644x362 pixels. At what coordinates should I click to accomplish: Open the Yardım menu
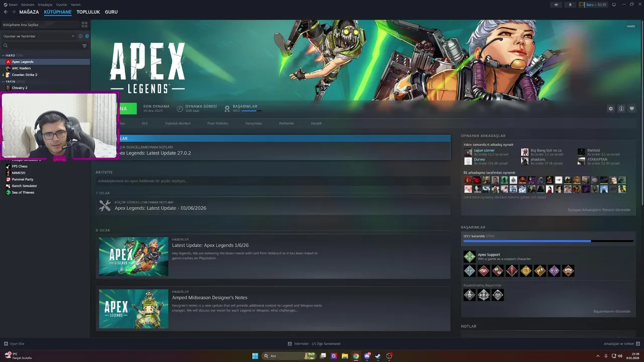coord(75,5)
